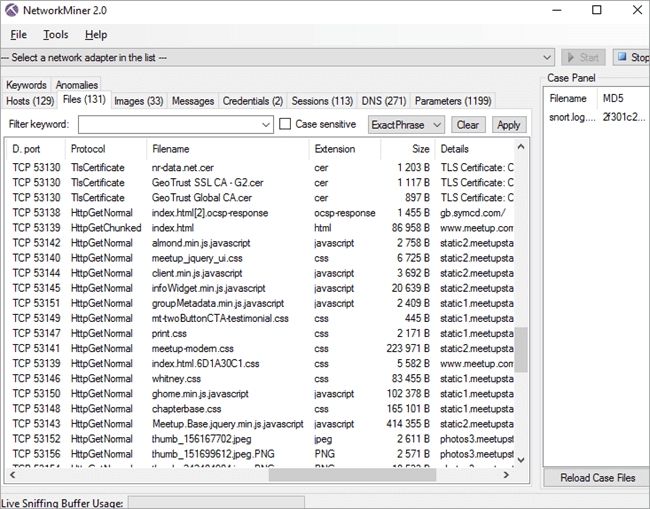This screenshot has width=650, height=509.
Task: Click the Clear filter button
Action: [x=467, y=125]
